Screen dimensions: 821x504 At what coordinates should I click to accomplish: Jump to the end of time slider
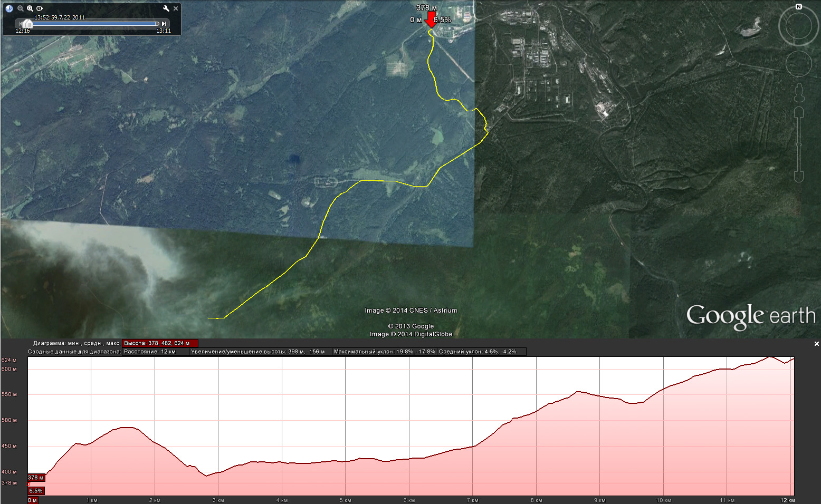pos(164,24)
